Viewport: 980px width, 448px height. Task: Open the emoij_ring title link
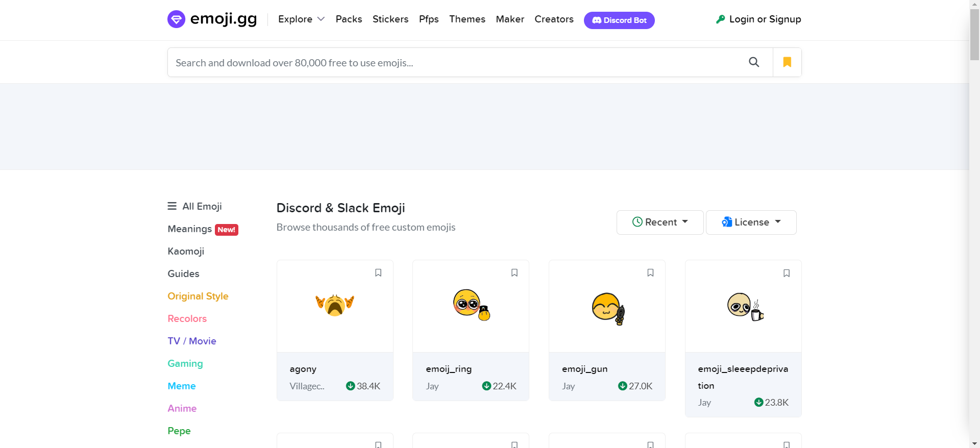pyautogui.click(x=449, y=369)
